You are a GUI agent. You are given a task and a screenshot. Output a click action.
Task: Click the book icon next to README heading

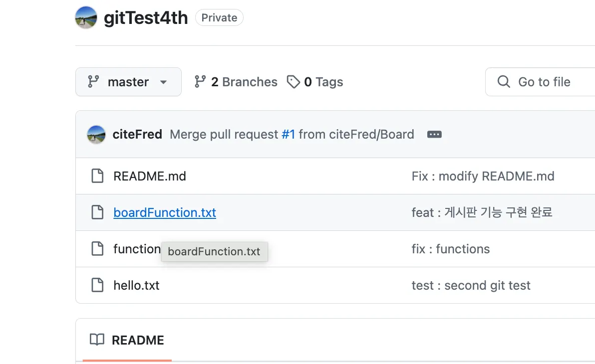click(97, 340)
